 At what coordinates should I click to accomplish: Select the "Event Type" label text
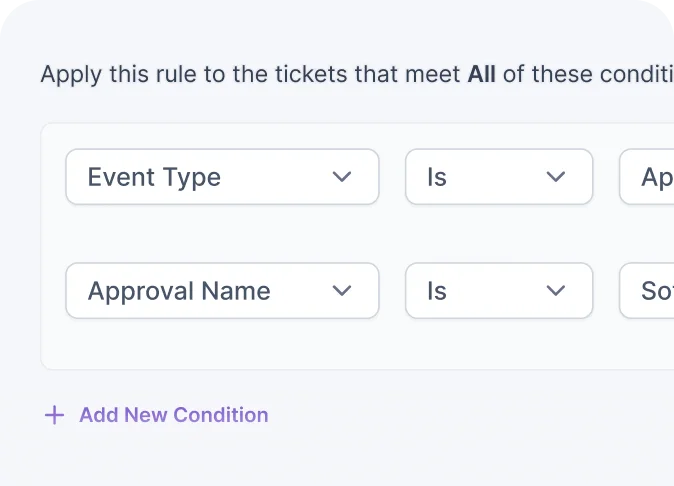154,177
